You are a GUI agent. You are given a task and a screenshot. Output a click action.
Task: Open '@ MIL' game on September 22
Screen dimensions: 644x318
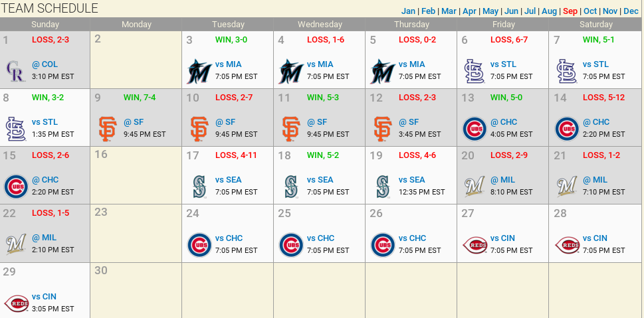(x=45, y=238)
